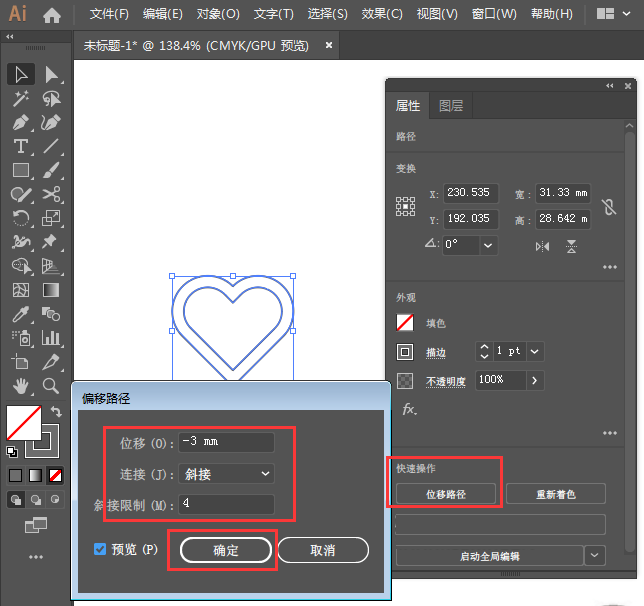Switch to Draw Normal mode

coord(16,500)
